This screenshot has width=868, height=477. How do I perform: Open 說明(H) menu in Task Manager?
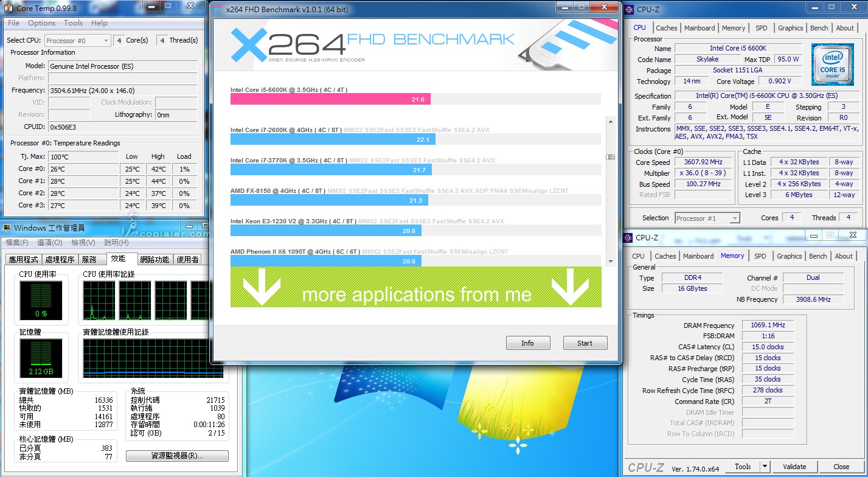coord(116,243)
